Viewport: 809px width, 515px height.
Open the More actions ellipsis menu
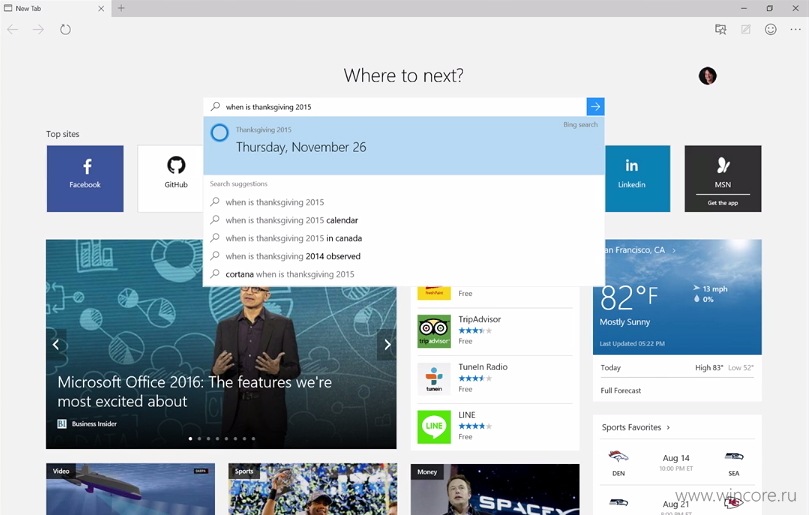[796, 29]
